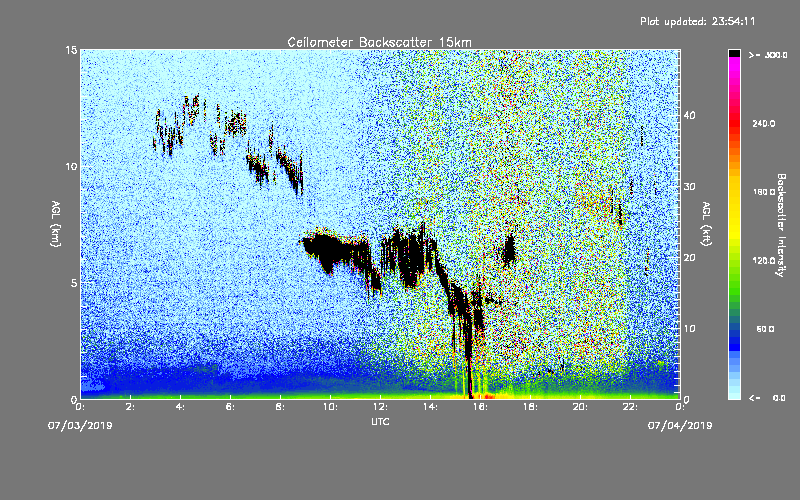
Task: Click the "<= 0.0" colorbar value
Action: pyautogui.click(x=767, y=397)
